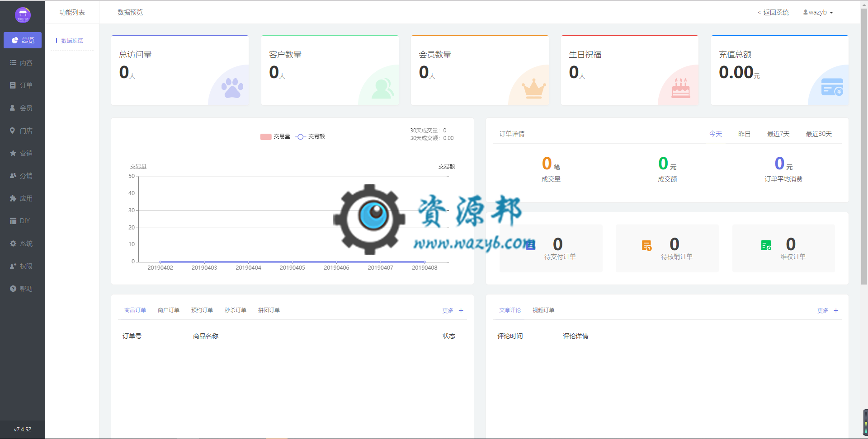Click the 权限 permissions icon
Image resolution: width=868 pixels, height=439 pixels.
[13, 266]
